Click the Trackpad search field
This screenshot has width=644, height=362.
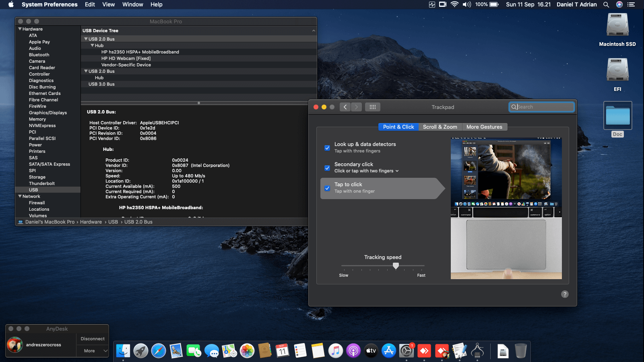point(542,107)
